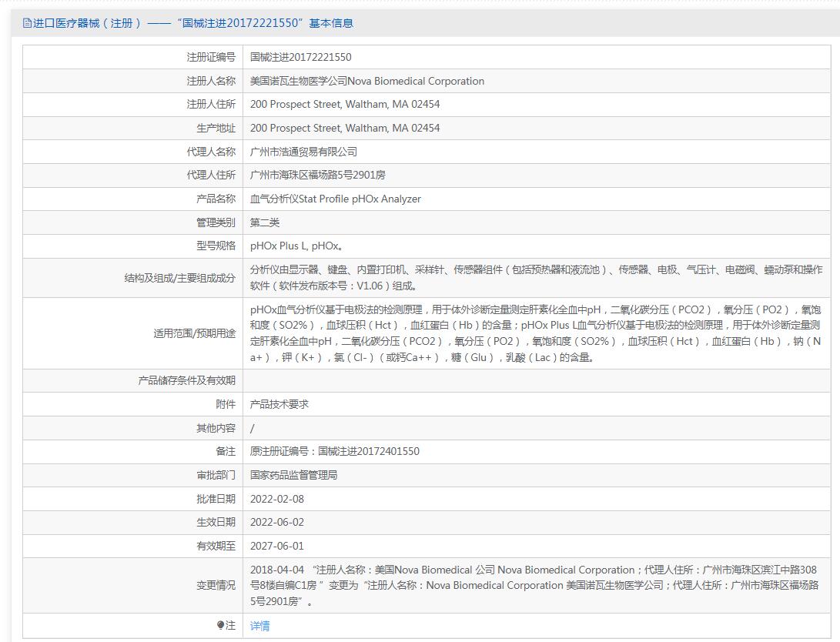This screenshot has width=840, height=642.
Task: Click the 注册人名称 row label
Action: [211, 81]
